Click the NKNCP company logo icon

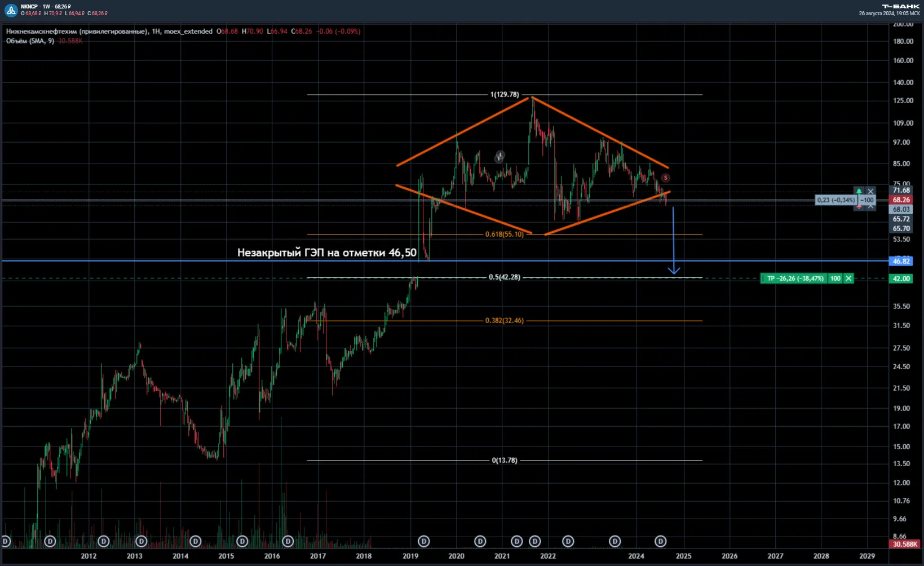[x=11, y=10]
